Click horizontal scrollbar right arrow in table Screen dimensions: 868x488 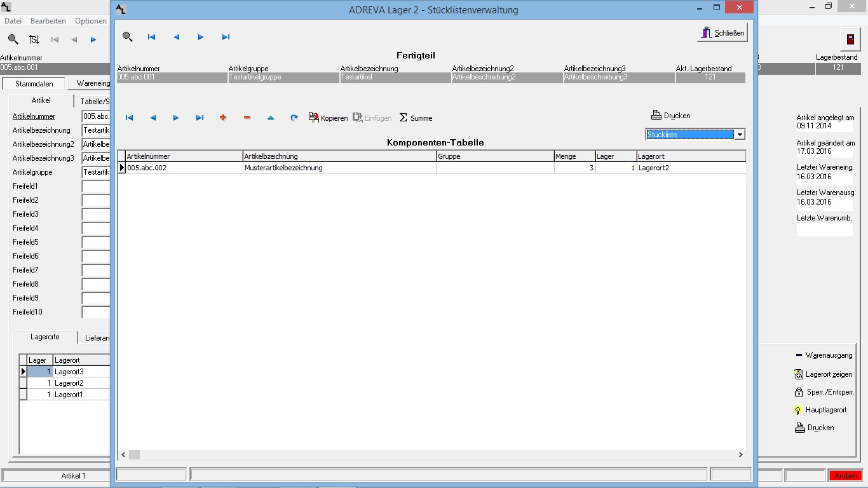[x=741, y=454]
